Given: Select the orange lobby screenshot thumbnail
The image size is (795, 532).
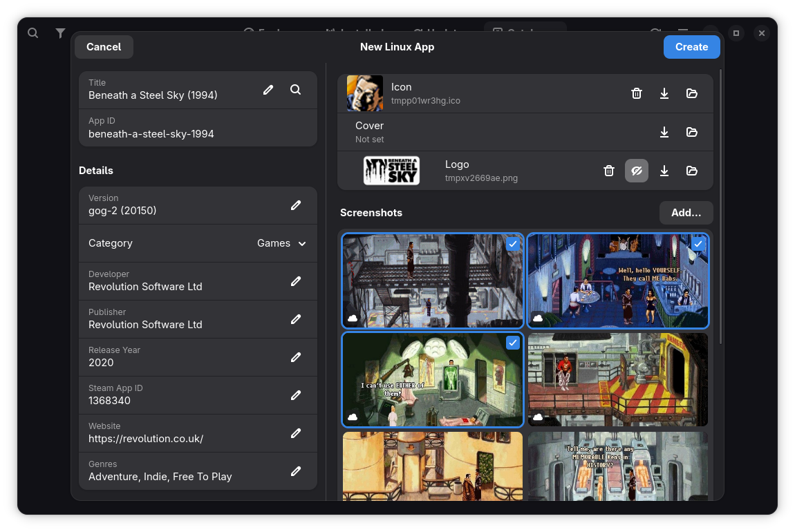Looking at the screenshot, I should (x=433, y=466).
